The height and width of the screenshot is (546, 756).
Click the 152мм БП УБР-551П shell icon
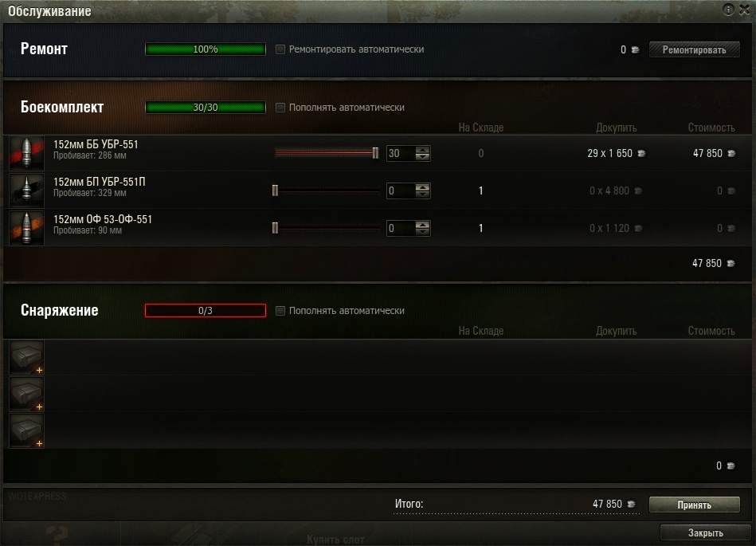(27, 191)
